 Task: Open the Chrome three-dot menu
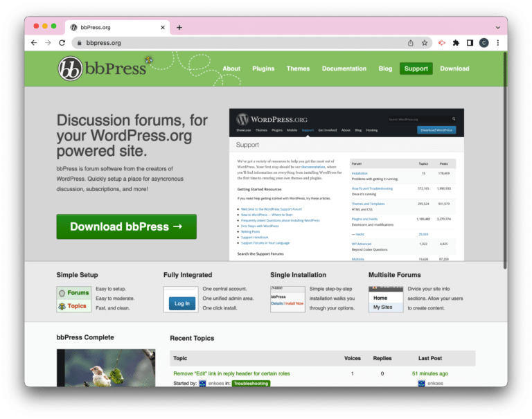click(498, 43)
